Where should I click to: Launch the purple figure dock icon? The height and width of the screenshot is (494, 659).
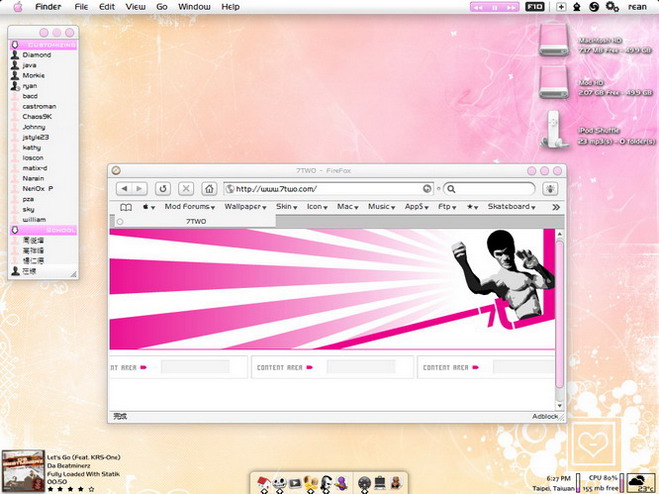(x=342, y=483)
